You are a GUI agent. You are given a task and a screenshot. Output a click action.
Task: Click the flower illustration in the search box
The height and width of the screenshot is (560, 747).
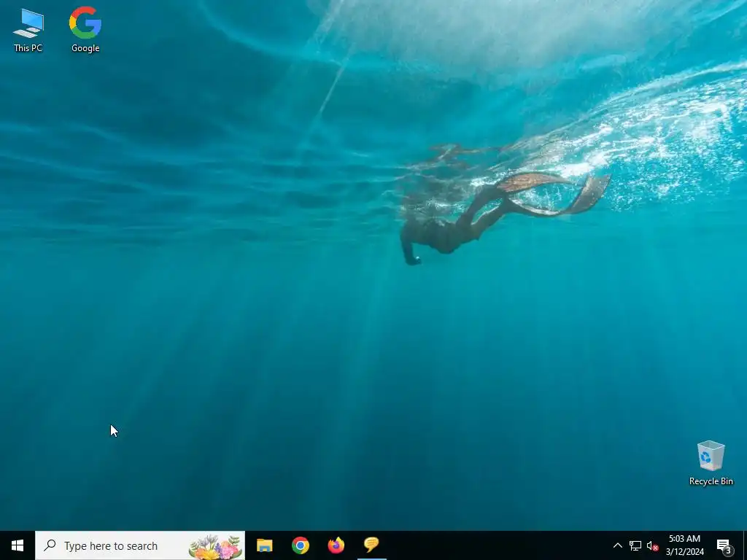tap(215, 547)
